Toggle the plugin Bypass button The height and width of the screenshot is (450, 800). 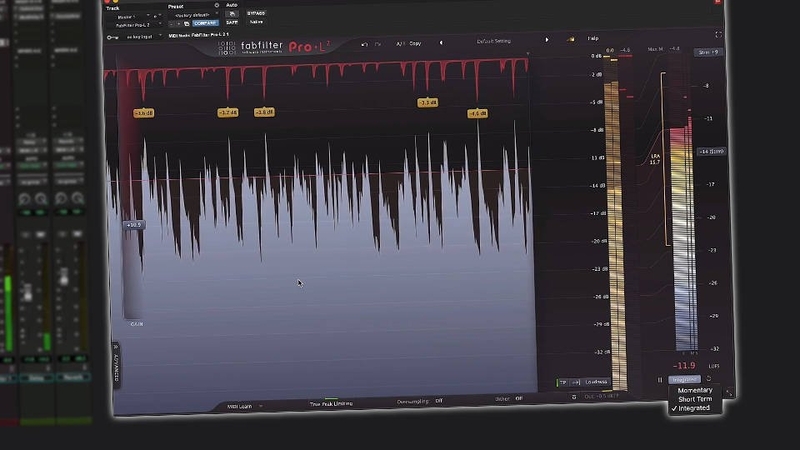pos(256,13)
